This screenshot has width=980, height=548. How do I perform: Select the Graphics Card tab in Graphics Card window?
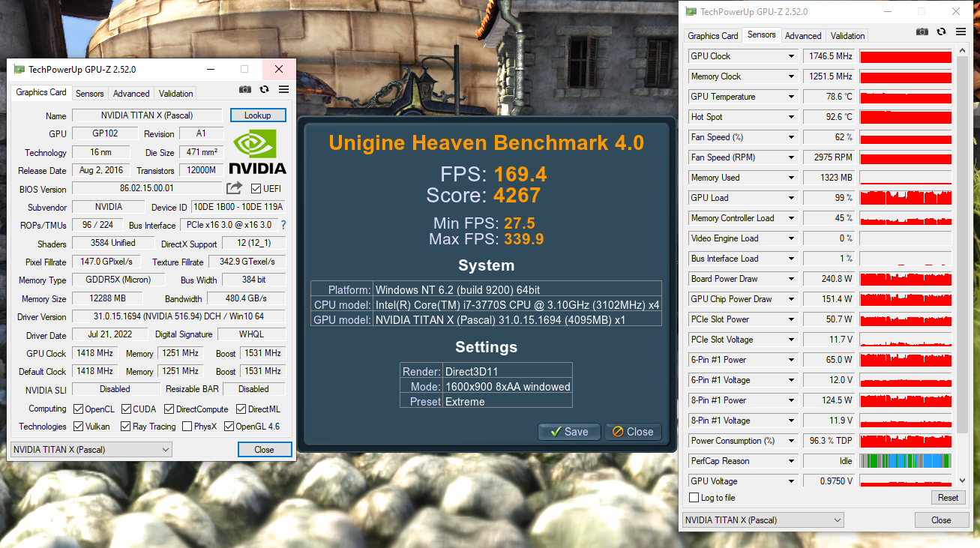click(41, 92)
